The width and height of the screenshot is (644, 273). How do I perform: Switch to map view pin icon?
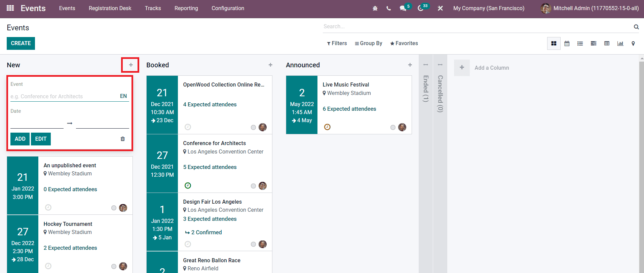point(633,43)
